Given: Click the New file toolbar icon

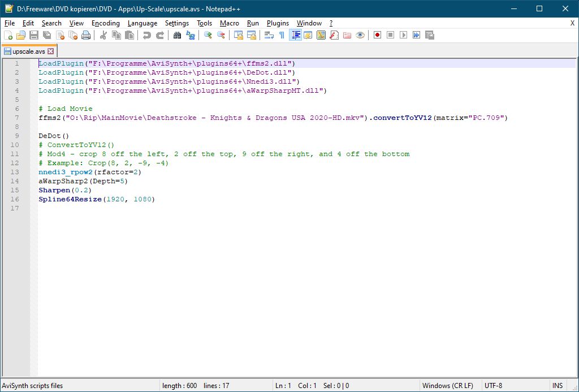Looking at the screenshot, I should [x=8, y=35].
